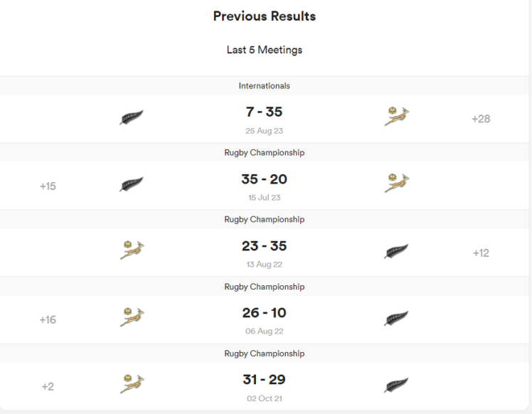Click New Zealand fern logo in 7 - 35 match
This screenshot has height=414, width=532.
click(132, 117)
